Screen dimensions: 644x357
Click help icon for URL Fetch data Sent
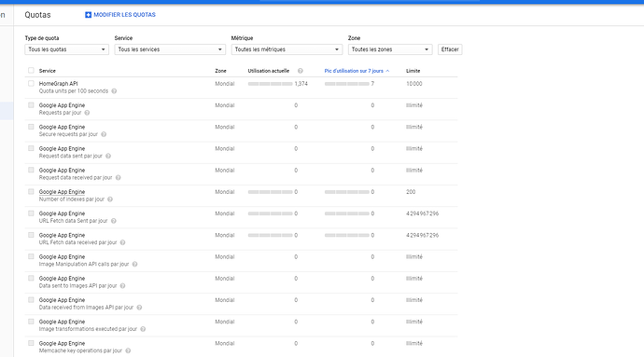(114, 221)
